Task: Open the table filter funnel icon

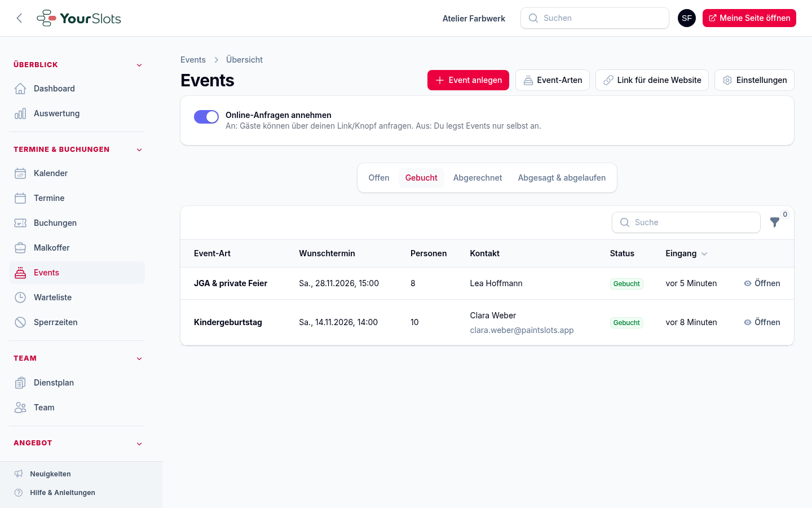Action: tap(775, 222)
